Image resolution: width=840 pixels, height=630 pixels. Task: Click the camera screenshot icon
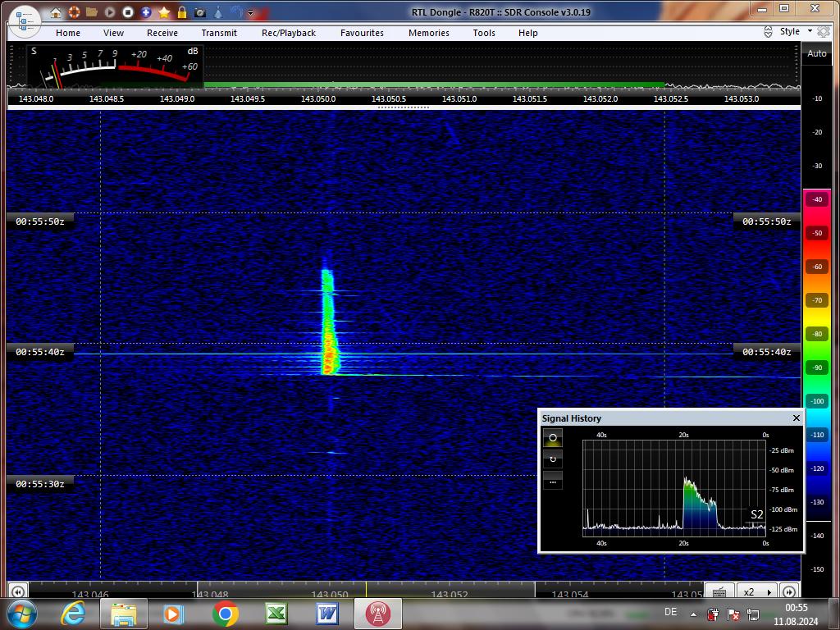200,11
